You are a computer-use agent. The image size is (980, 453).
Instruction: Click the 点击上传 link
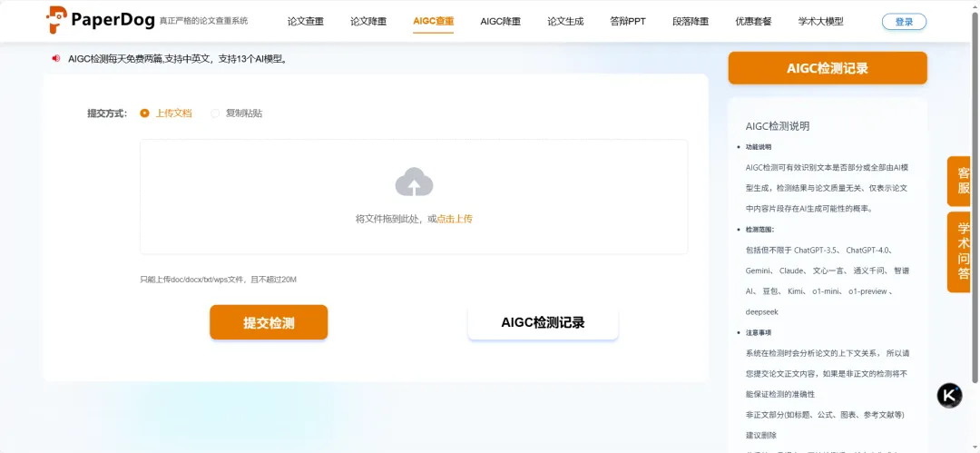455,219
